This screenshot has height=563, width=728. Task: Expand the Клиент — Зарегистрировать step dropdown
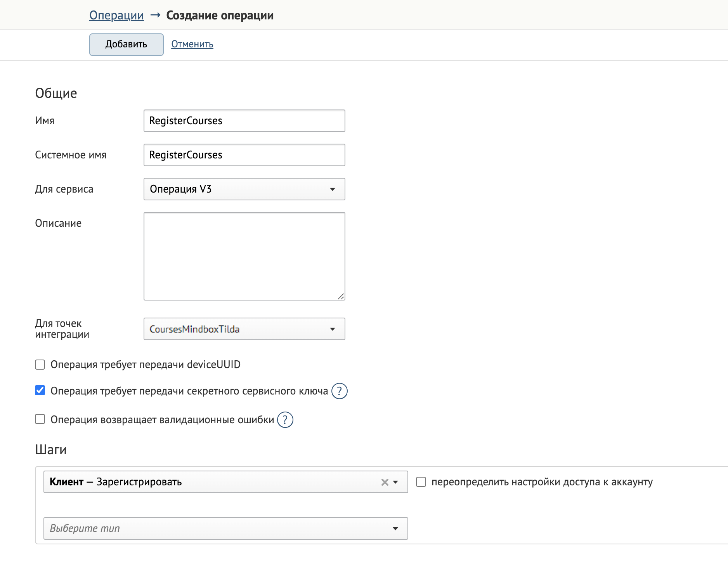[395, 482]
